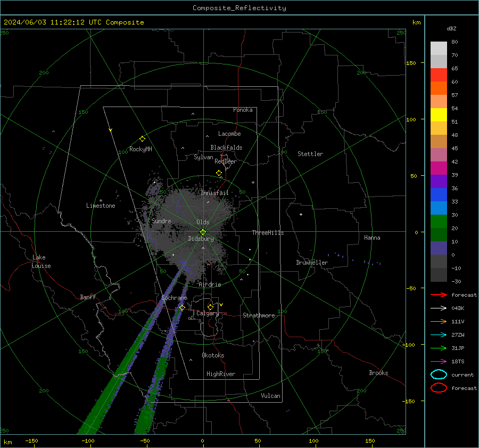
Task: Click the Lacombe city label
Action: point(229,134)
